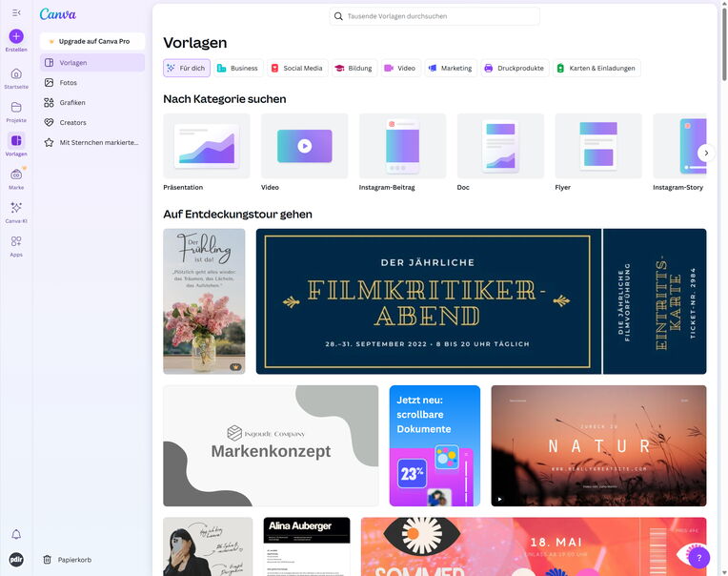Open the Instagram-Story category card
728x576 pixels.
(x=679, y=146)
